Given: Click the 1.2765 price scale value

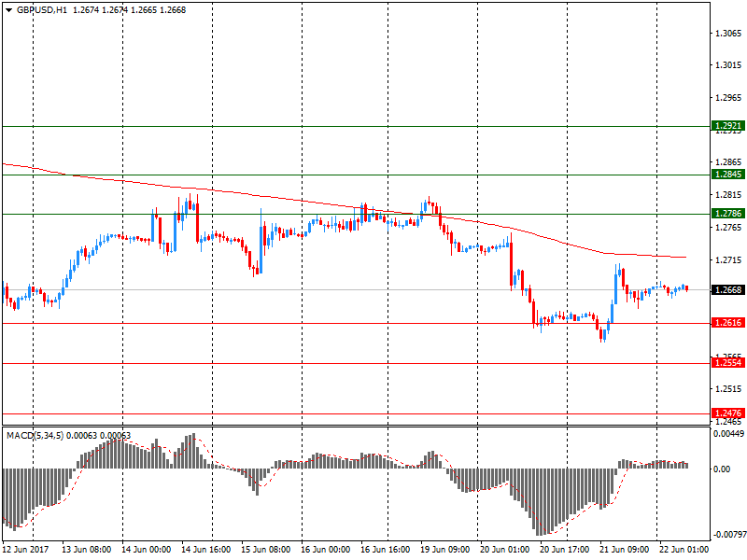Looking at the screenshot, I should click(728, 227).
